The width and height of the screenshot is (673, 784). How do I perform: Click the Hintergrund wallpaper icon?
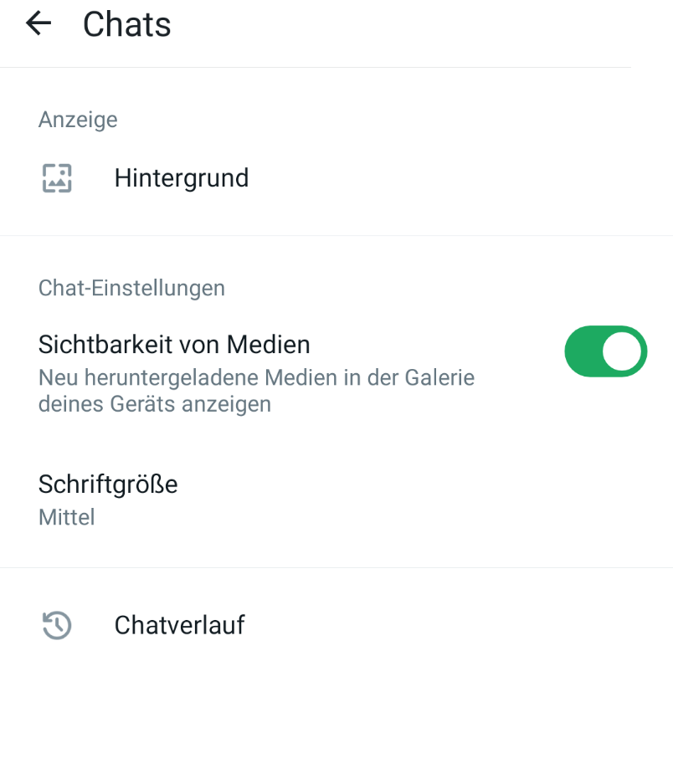[57, 178]
